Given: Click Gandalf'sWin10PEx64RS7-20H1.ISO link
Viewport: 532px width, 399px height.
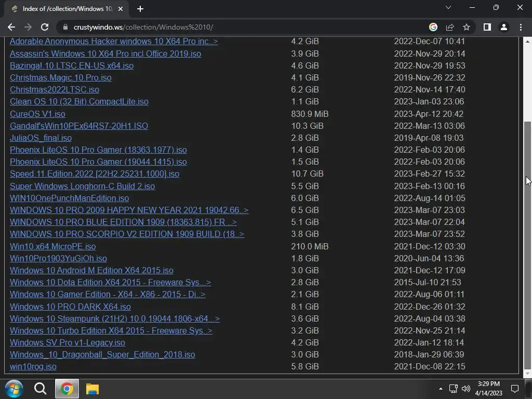Looking at the screenshot, I should coord(79,126).
